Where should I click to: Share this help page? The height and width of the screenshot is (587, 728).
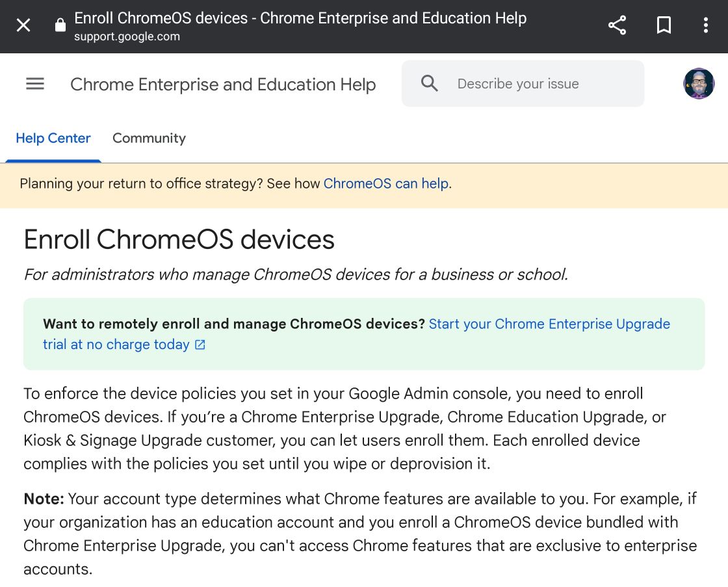(617, 26)
